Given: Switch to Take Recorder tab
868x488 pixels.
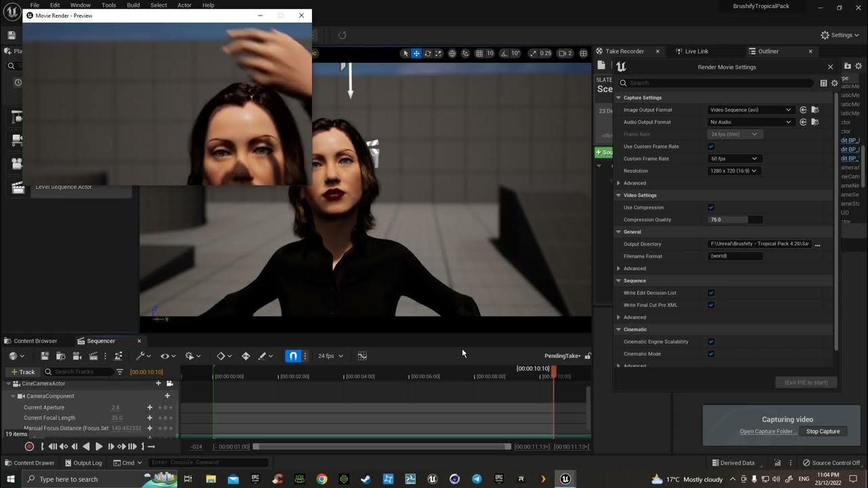Looking at the screenshot, I should [625, 51].
